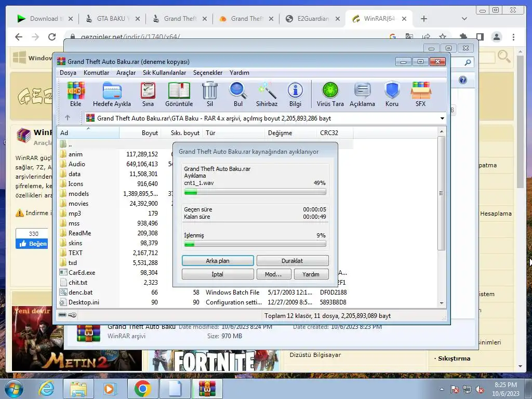
Task: Open the Araçlar menu
Action: [126, 73]
